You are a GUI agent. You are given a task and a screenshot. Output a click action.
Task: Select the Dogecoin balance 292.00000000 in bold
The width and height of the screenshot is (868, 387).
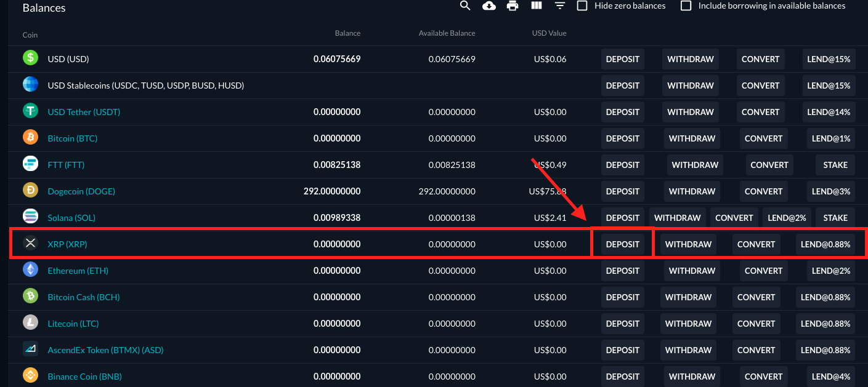point(332,191)
